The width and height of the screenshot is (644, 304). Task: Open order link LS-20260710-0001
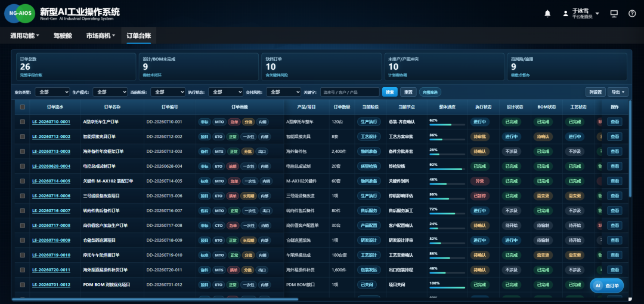[51, 122]
